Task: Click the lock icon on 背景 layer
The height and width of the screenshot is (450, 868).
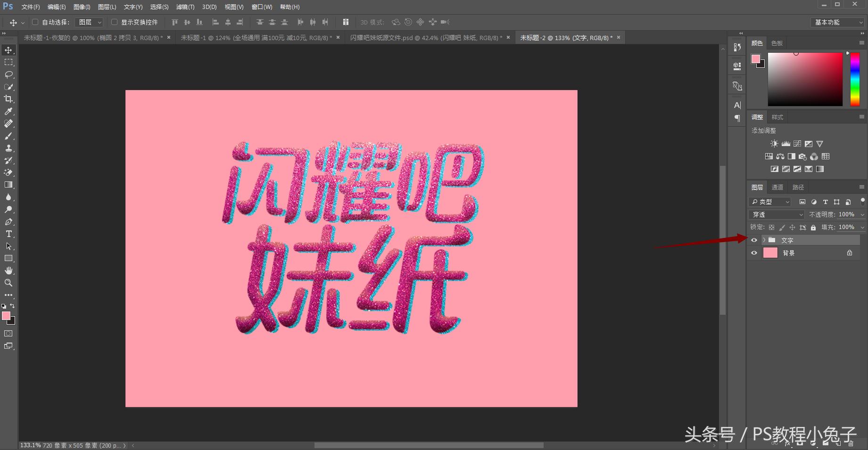Action: (x=850, y=253)
